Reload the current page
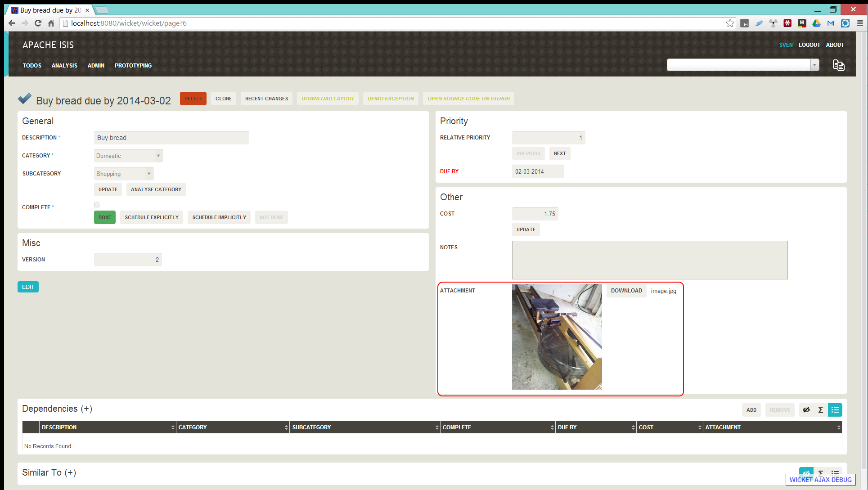868x490 pixels. [38, 23]
